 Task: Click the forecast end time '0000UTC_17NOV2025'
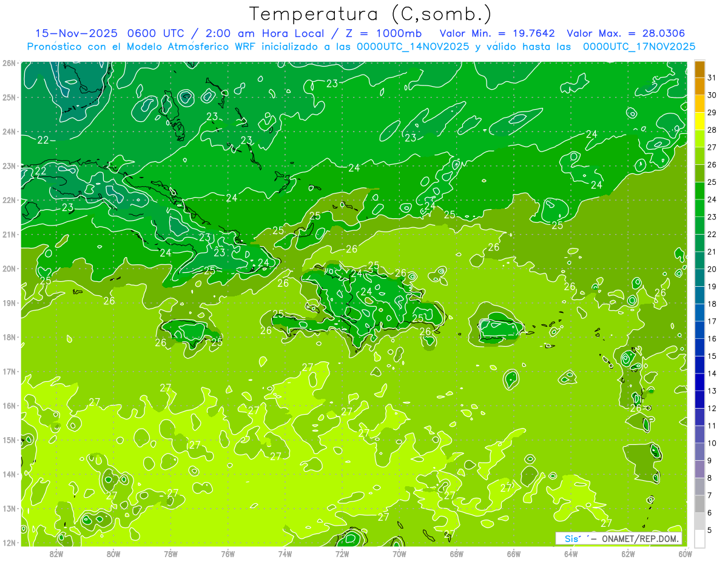(639, 47)
